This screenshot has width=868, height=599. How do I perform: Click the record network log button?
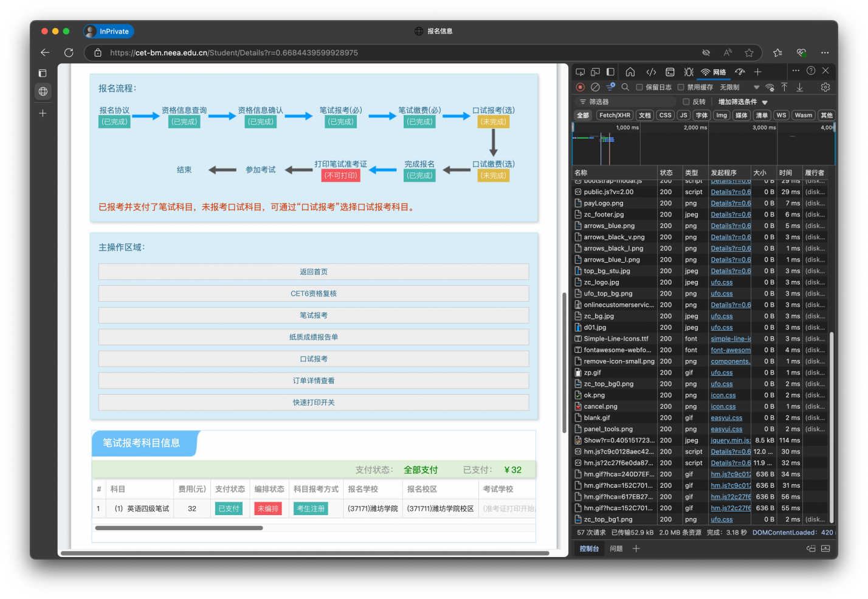580,87
